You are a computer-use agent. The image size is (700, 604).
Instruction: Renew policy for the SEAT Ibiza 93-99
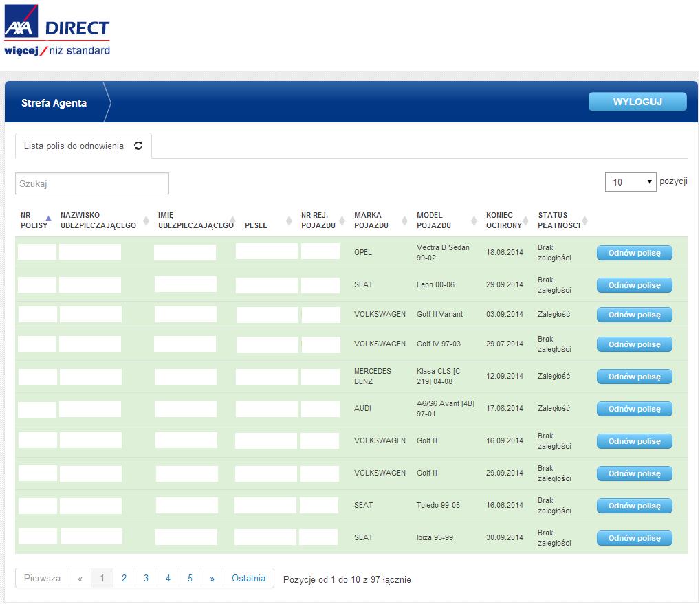point(635,538)
